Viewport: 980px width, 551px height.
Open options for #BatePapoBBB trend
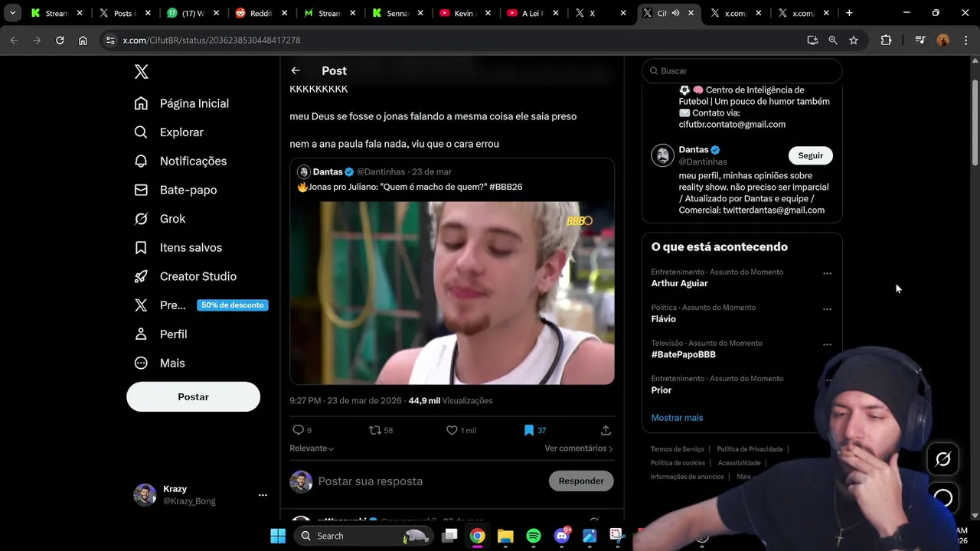pyautogui.click(x=827, y=344)
